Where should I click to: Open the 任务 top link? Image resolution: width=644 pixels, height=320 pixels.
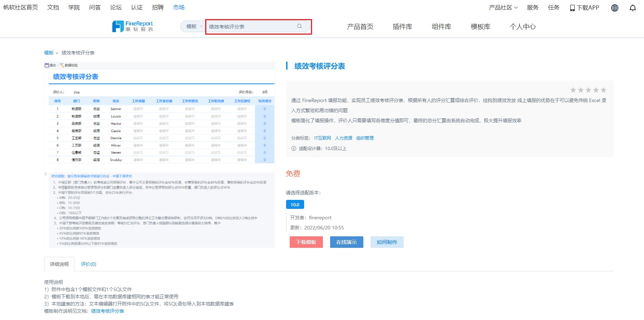point(554,8)
